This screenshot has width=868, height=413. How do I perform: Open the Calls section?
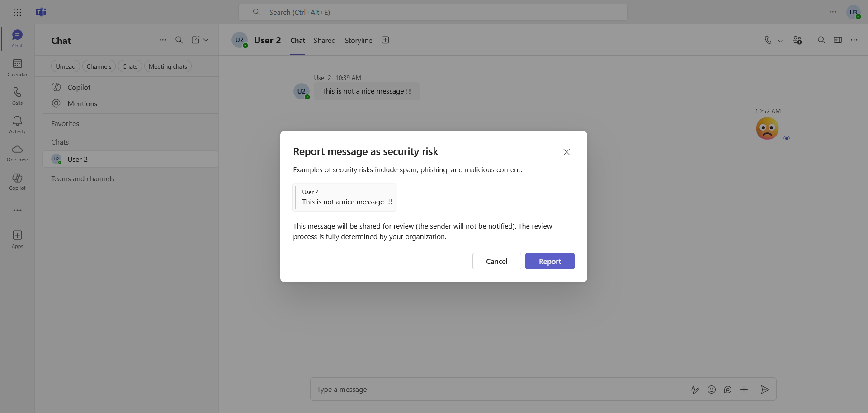[x=17, y=96]
